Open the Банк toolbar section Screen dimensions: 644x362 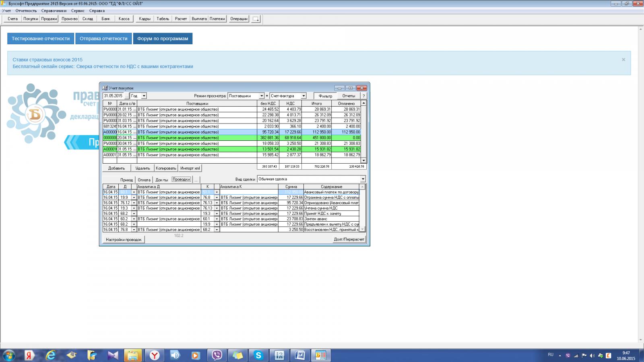pos(106,19)
